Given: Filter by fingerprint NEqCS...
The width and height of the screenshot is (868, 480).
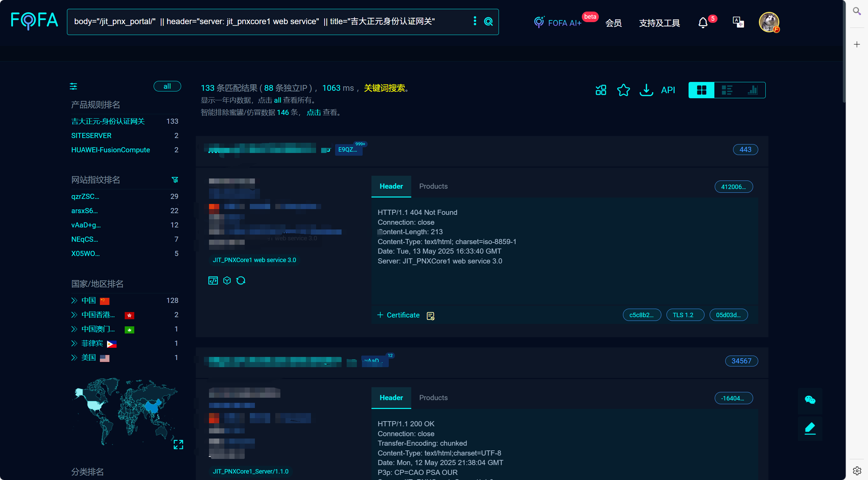Looking at the screenshot, I should [x=85, y=239].
